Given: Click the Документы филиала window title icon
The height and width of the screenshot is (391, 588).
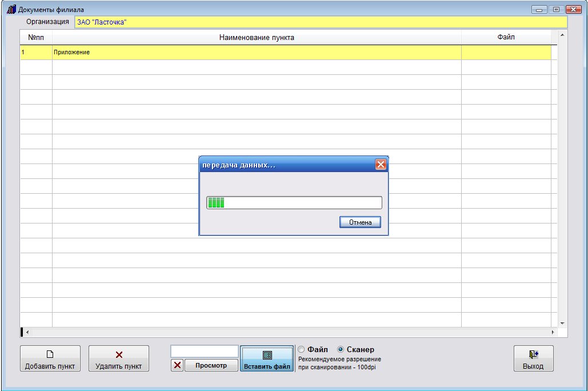Looking at the screenshot, I should 11,9.
